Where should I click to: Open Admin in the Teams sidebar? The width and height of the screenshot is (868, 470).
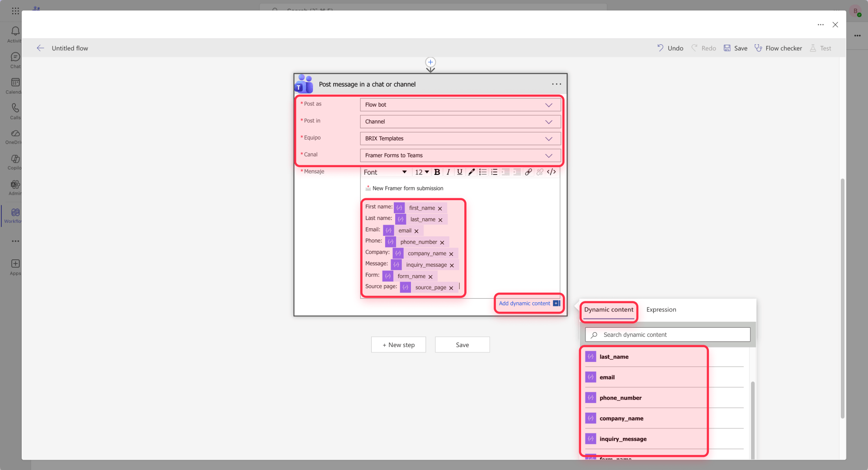click(x=15, y=188)
